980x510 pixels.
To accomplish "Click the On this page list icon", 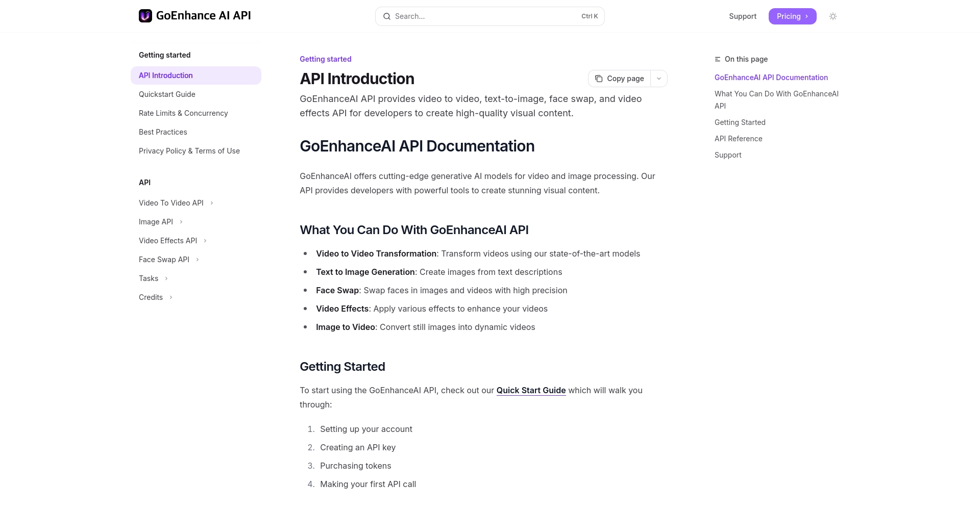I will (718, 59).
